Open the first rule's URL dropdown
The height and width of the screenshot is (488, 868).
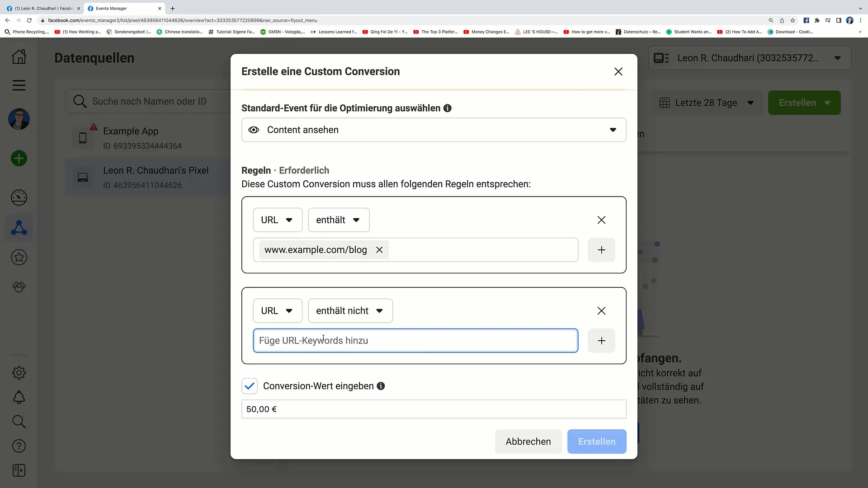(x=278, y=220)
